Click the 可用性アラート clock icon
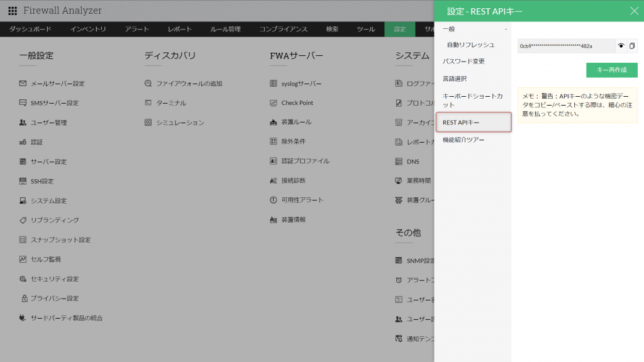 (x=274, y=200)
